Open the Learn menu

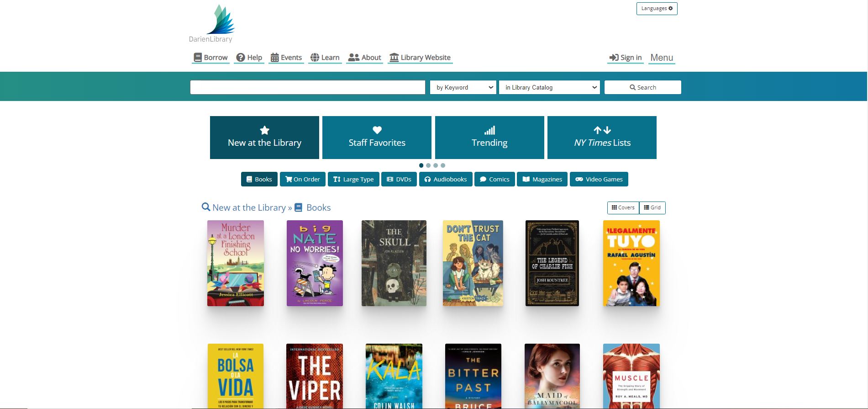tap(325, 58)
